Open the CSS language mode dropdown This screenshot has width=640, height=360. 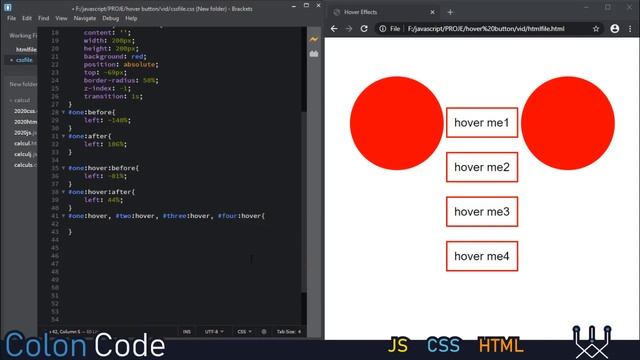244,332
